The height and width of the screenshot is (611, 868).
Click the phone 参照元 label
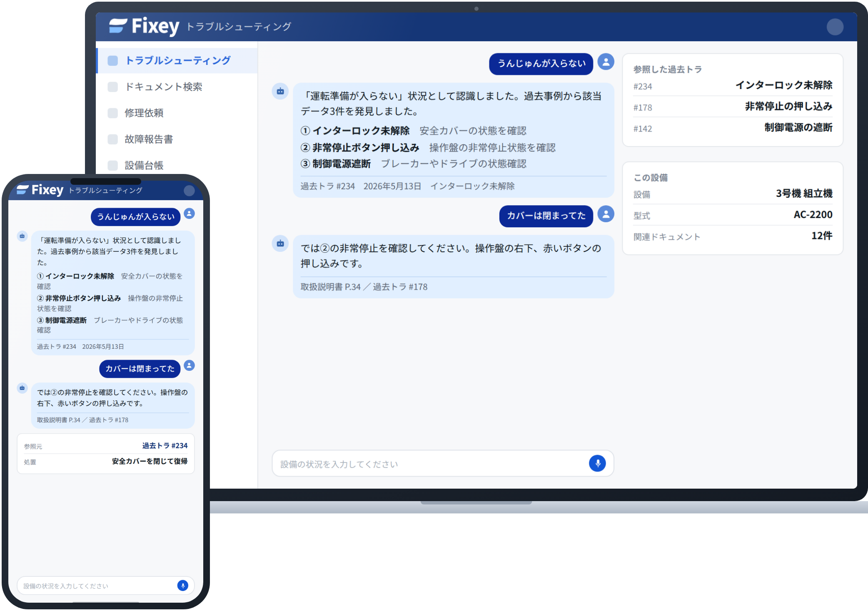[33, 447]
